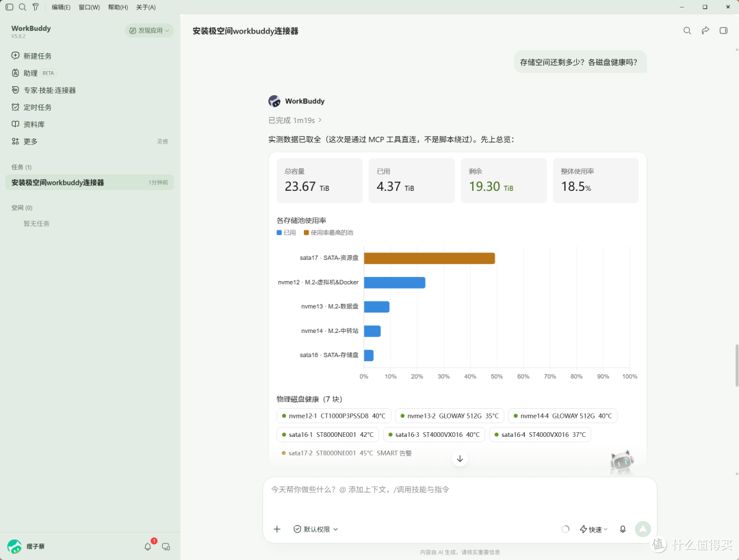Viewport: 739px width, 560px height.
Task: Toggle the sidebar panel icon in title bar
Action: point(10,7)
